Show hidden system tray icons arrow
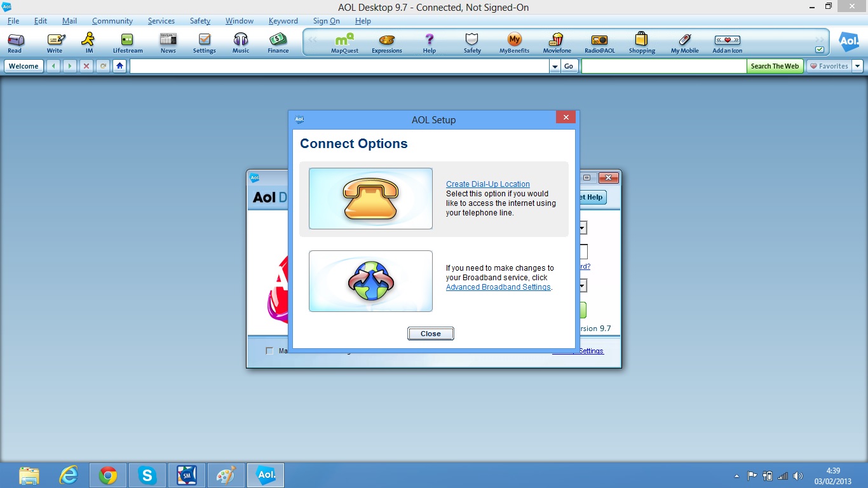Viewport: 868px width, 488px height. [x=737, y=476]
